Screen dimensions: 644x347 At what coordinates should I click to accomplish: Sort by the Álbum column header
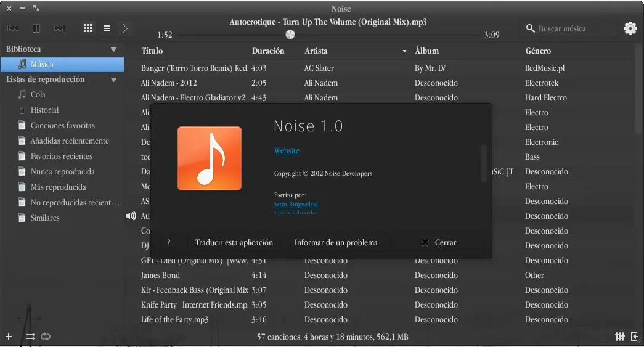426,51
